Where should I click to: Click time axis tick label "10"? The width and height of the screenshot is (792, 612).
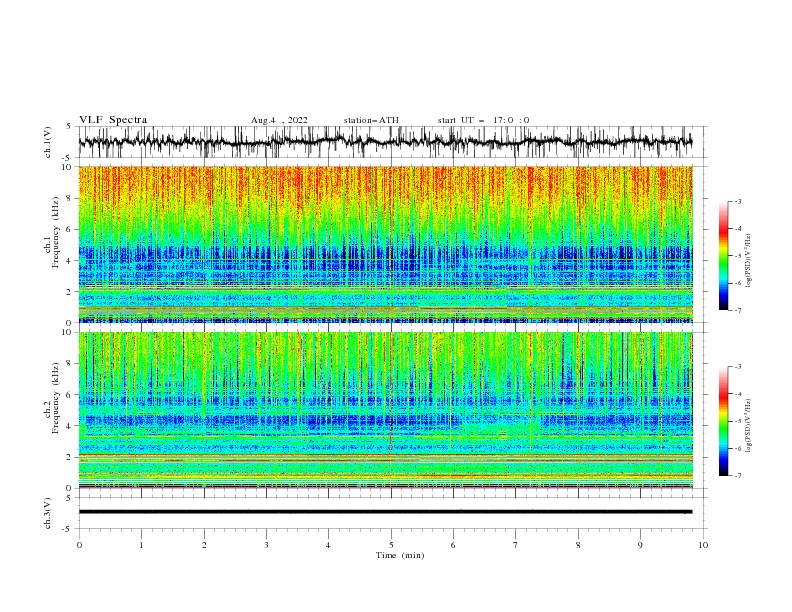tap(703, 545)
